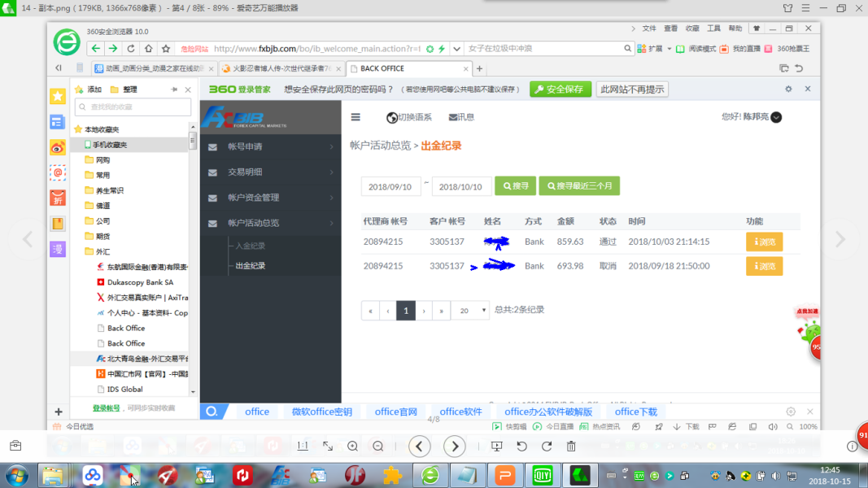Rotate image clockwise in viewer toolbar
Viewport: 868px width, 488px height.
547,446
